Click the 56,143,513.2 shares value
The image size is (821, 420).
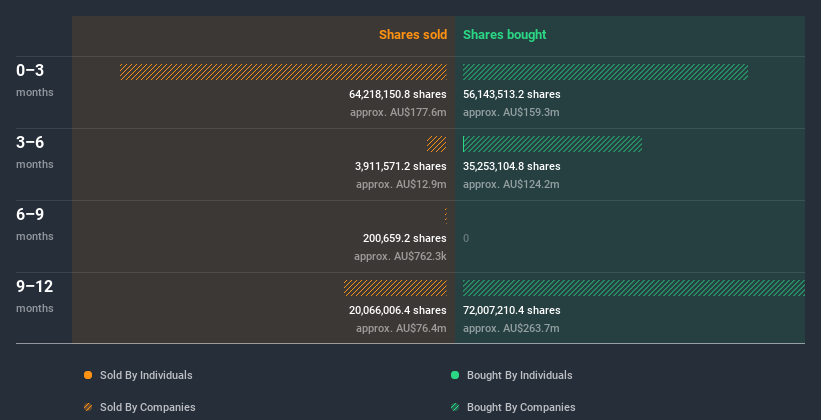(512, 94)
